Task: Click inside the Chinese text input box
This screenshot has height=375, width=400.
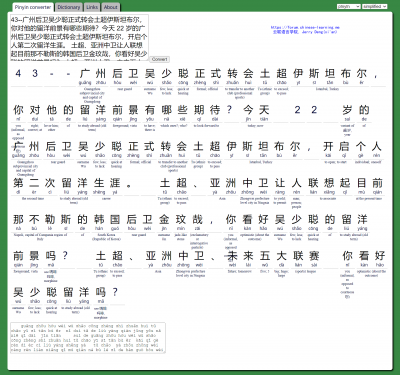Action: point(79,37)
